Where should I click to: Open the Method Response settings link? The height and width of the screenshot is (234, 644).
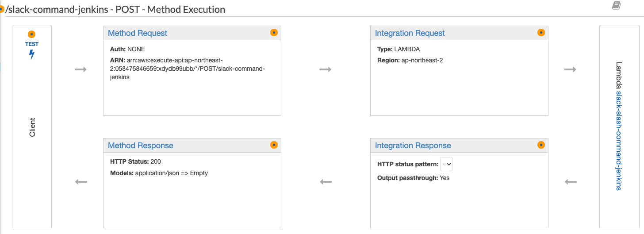[x=140, y=146]
